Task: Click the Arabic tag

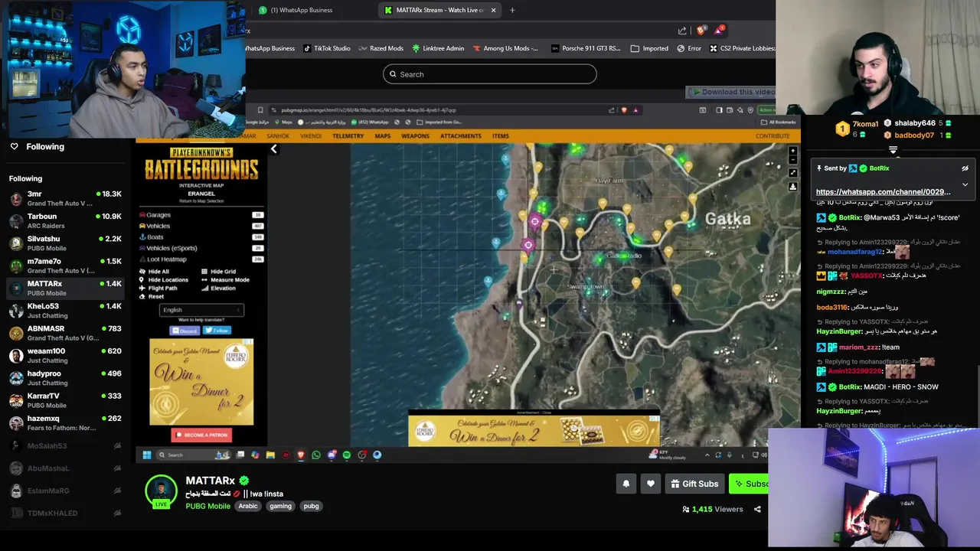Action: tap(248, 506)
